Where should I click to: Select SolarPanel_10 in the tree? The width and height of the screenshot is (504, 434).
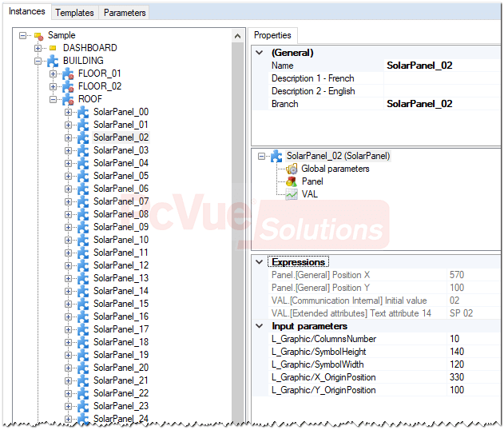coord(121,240)
